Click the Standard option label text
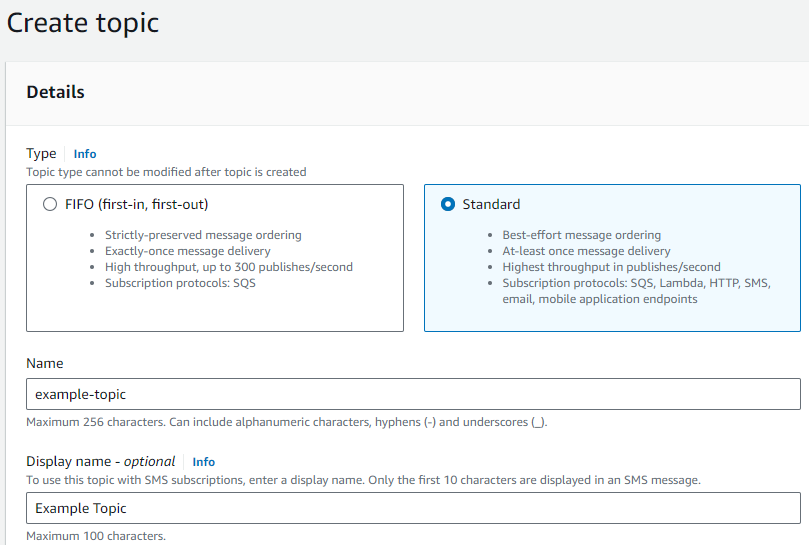 [x=491, y=204]
